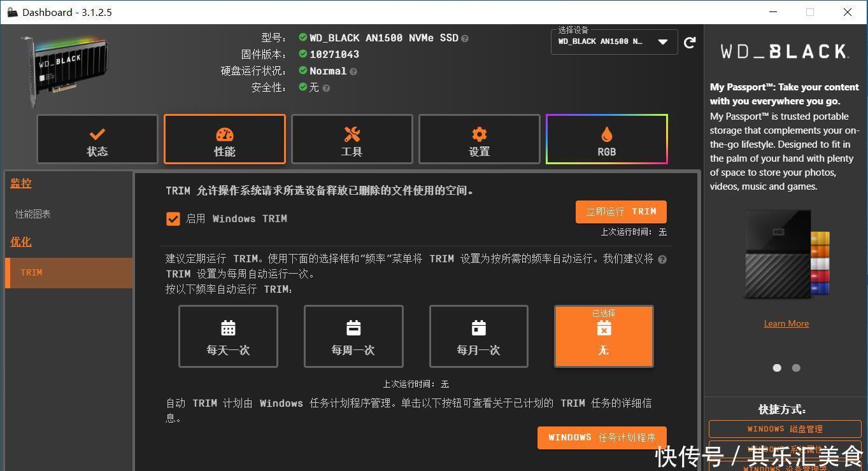
Task: Click the green check beside 硬盘运行状况
Action: pos(303,71)
